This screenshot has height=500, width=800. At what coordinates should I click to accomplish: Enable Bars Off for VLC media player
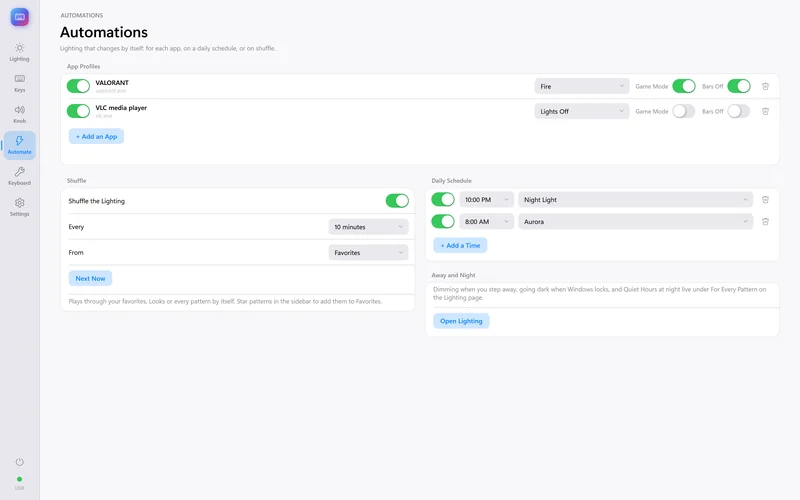pyautogui.click(x=739, y=111)
